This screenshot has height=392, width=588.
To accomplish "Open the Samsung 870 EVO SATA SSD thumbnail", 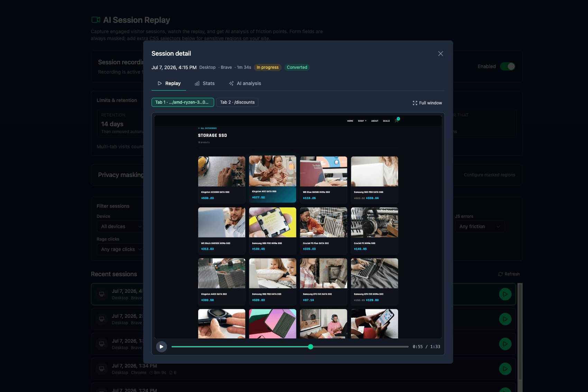I will [323, 273].
